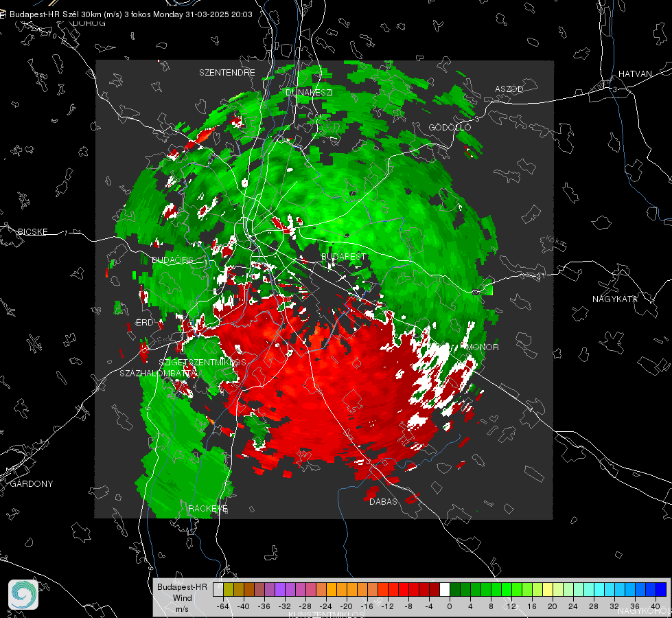Click the 24 scale value
Image resolution: width=672 pixels, height=618 pixels.
coord(573,606)
